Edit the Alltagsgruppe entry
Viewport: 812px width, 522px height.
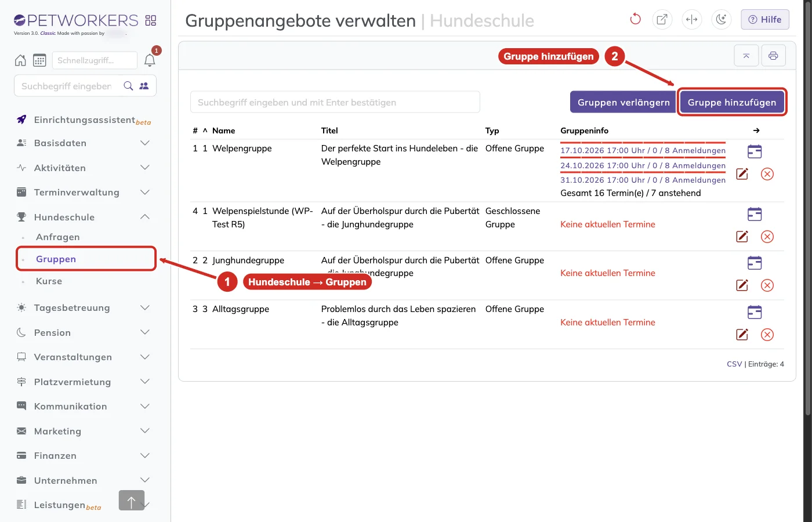[x=742, y=335]
